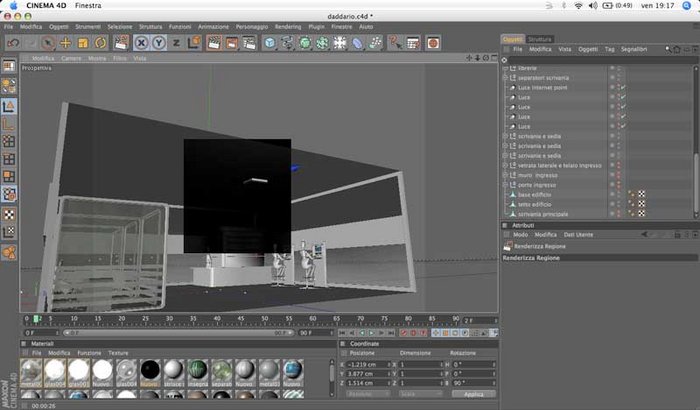
Task: Select the Rotate tool in top toolbar
Action: tap(101, 43)
